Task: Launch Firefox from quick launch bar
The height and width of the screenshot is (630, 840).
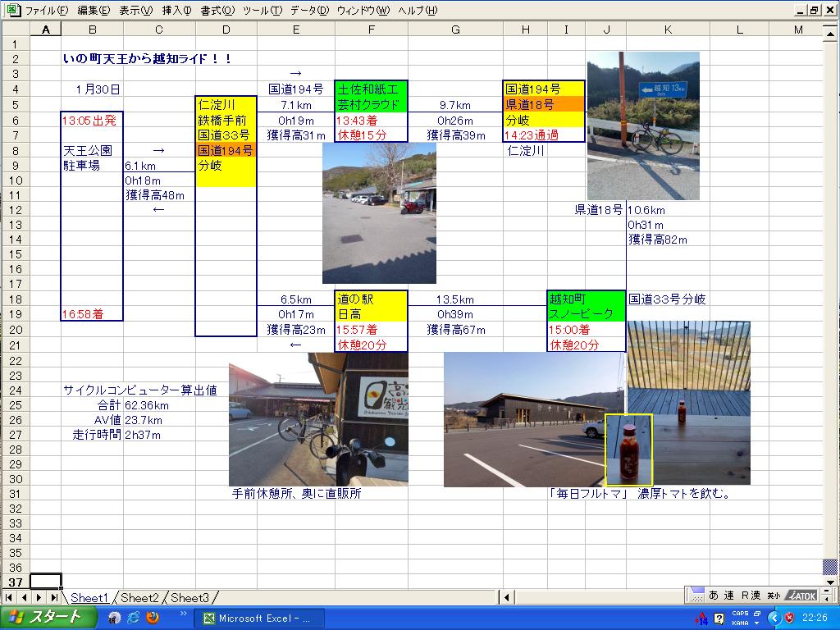Action: point(152,618)
